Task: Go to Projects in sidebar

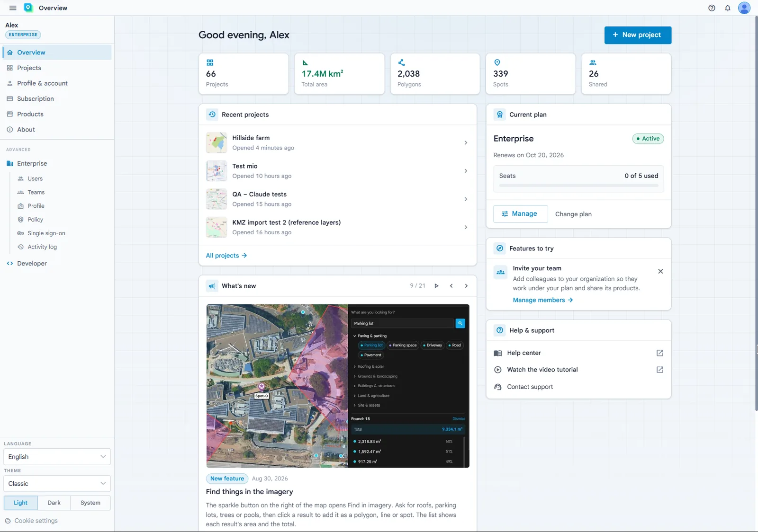Action: point(57,68)
